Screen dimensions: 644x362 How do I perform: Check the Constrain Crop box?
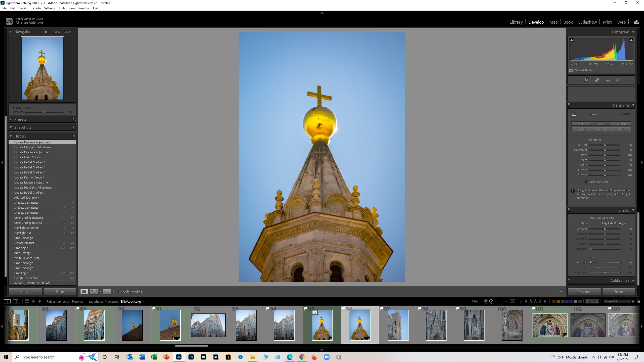[586, 182]
